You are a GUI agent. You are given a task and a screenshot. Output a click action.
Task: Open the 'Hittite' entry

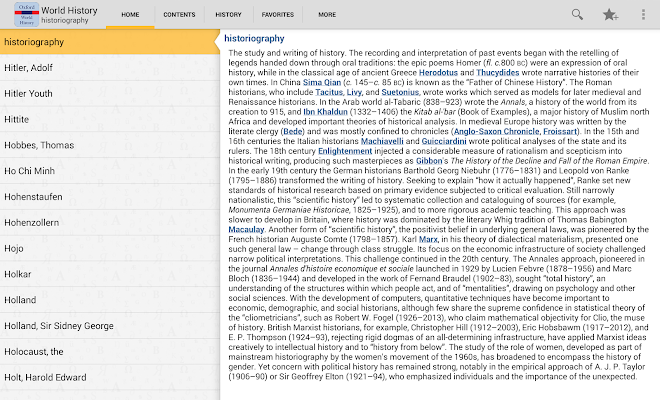pyautogui.click(x=109, y=119)
